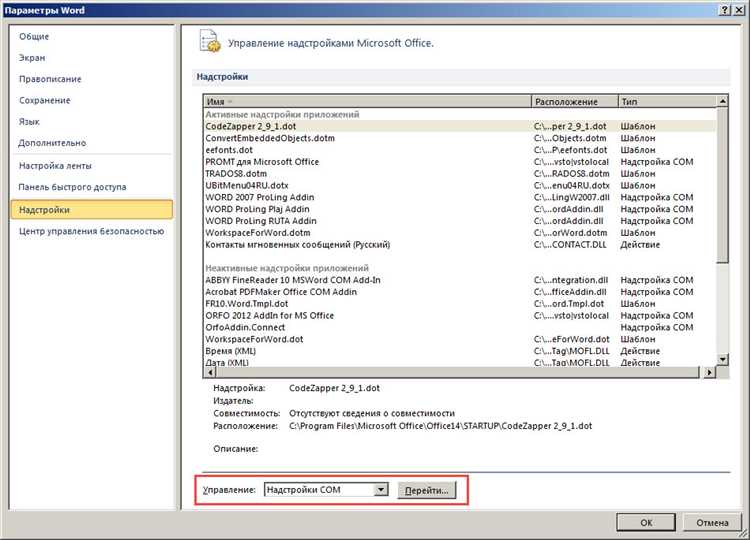
Task: Select the eefonts.dot row
Action: coord(460,150)
